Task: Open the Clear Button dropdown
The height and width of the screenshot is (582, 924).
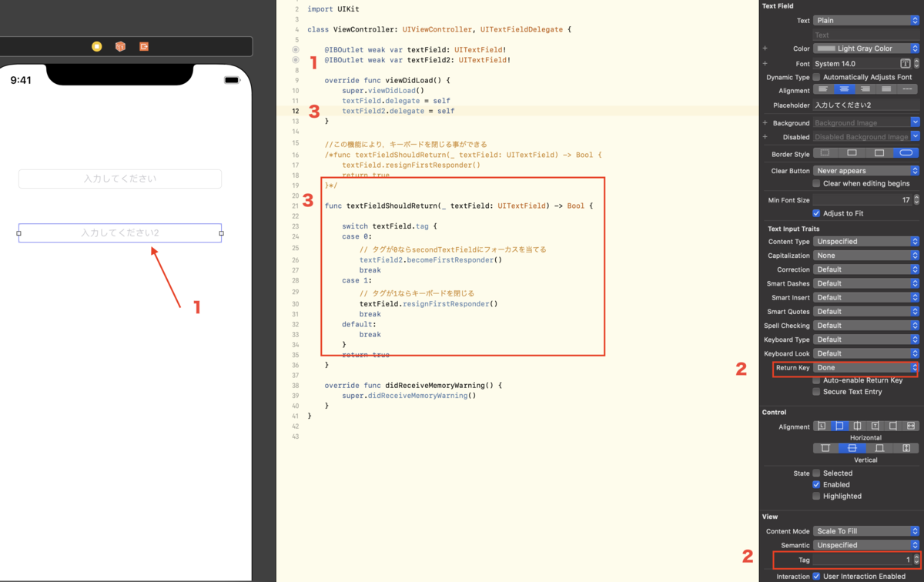Action: [x=865, y=170]
